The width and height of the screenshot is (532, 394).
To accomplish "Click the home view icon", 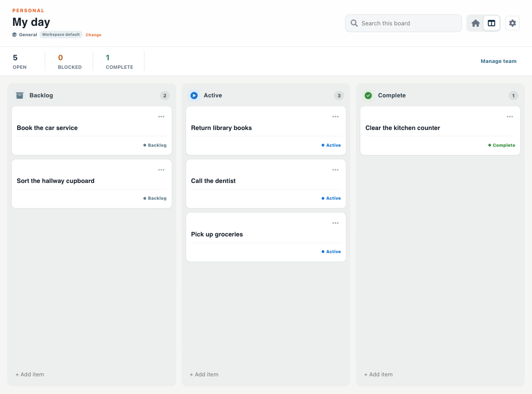I will click(x=475, y=23).
